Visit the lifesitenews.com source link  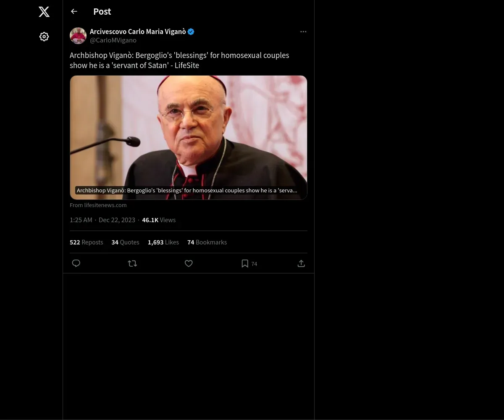(98, 205)
